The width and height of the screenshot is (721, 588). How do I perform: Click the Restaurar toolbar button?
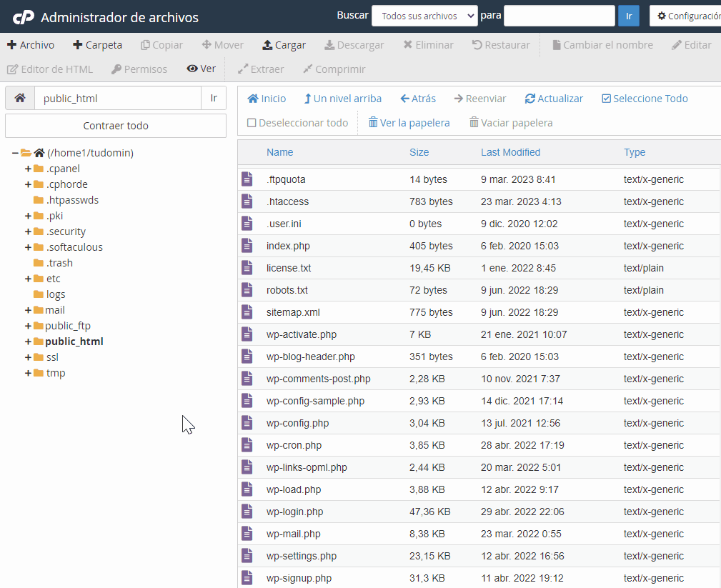pos(501,45)
